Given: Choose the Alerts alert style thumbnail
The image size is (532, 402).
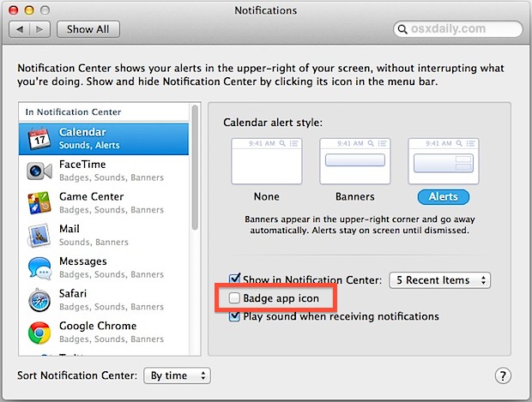Looking at the screenshot, I should coord(443,161).
